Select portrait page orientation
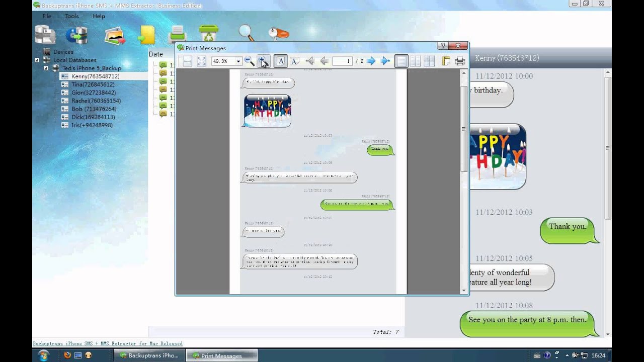The image size is (644, 362). pyautogui.click(x=281, y=61)
